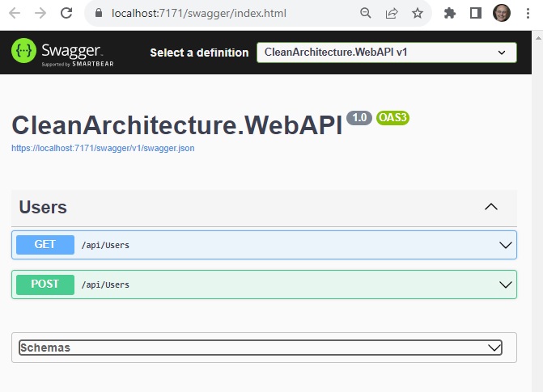The width and height of the screenshot is (543, 392).
Task: Expand the GET /api/Users operation
Action: 264,245
